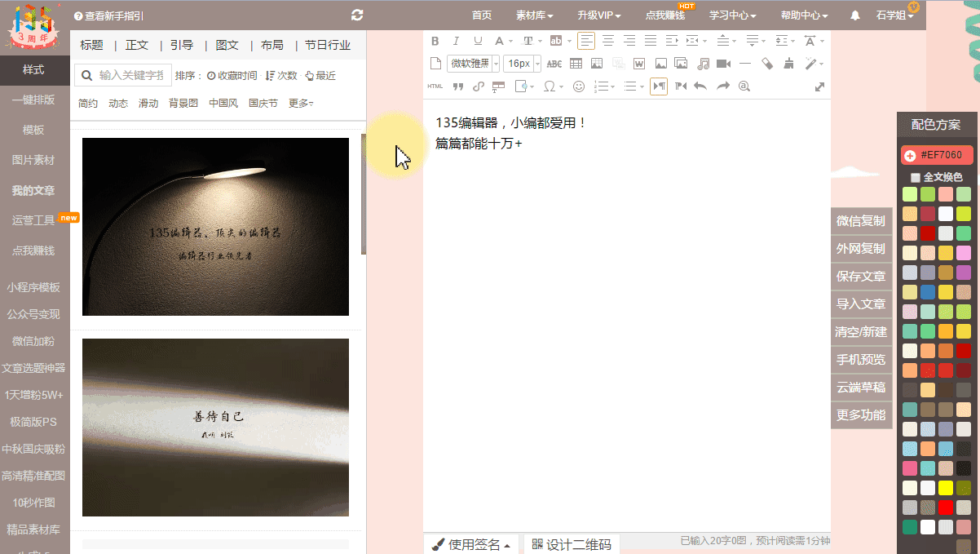Open 一键排版 in the sidebar
980x554 pixels.
point(34,100)
